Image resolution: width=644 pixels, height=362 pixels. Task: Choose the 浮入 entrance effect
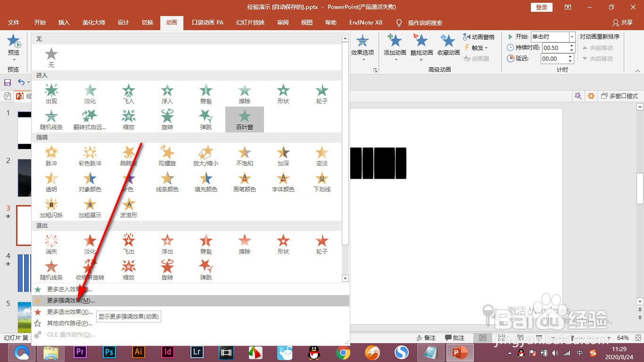[x=167, y=93]
